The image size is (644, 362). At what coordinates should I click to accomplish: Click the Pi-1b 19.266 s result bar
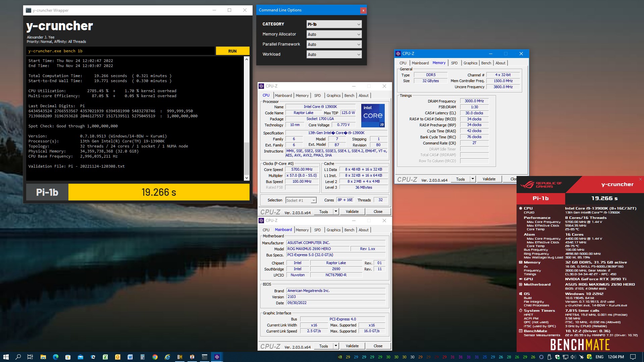coord(138,192)
